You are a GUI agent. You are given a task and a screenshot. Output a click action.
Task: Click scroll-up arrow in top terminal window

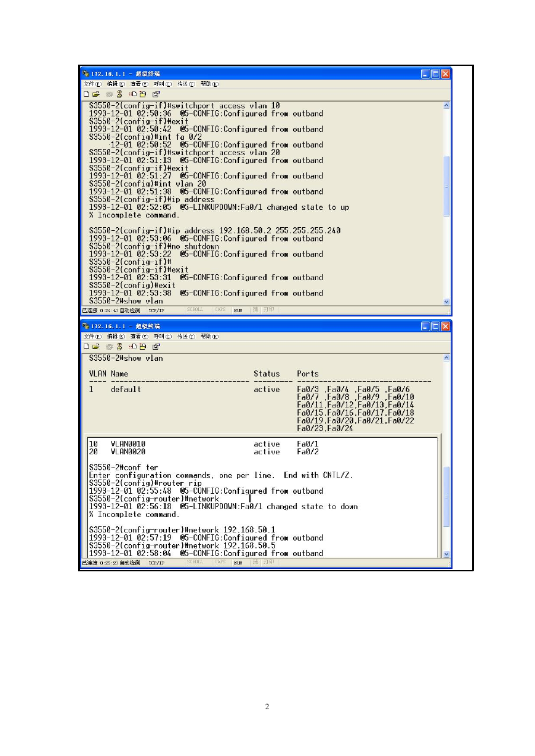446,106
